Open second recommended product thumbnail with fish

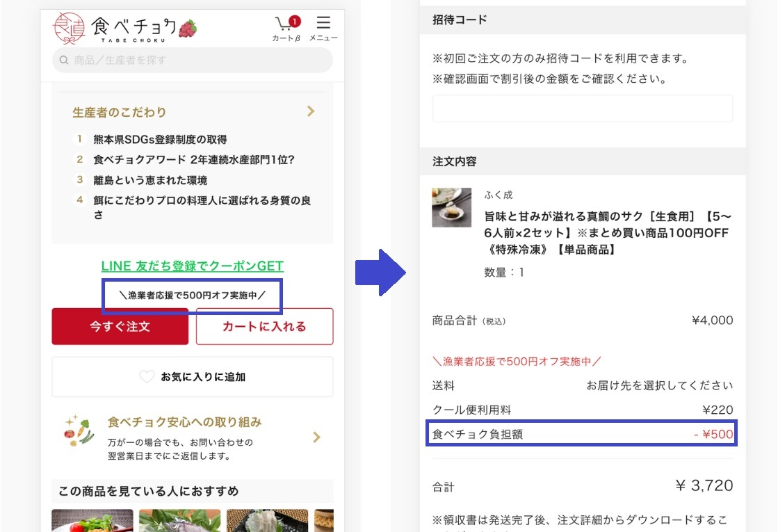point(179,520)
